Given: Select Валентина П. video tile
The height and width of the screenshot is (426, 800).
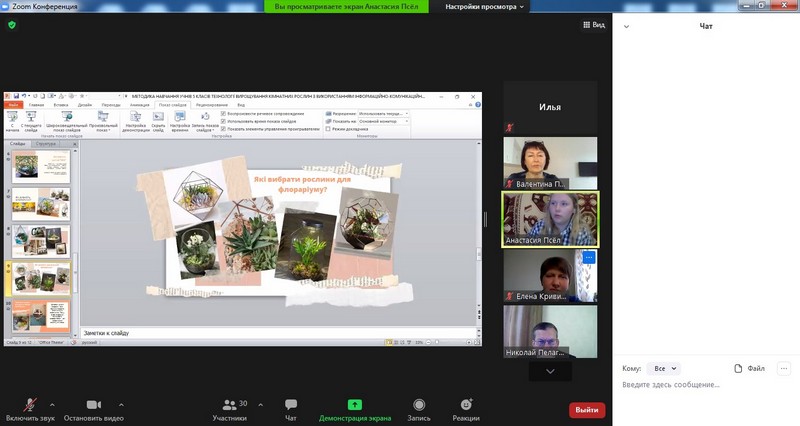Looking at the screenshot, I should tap(550, 163).
